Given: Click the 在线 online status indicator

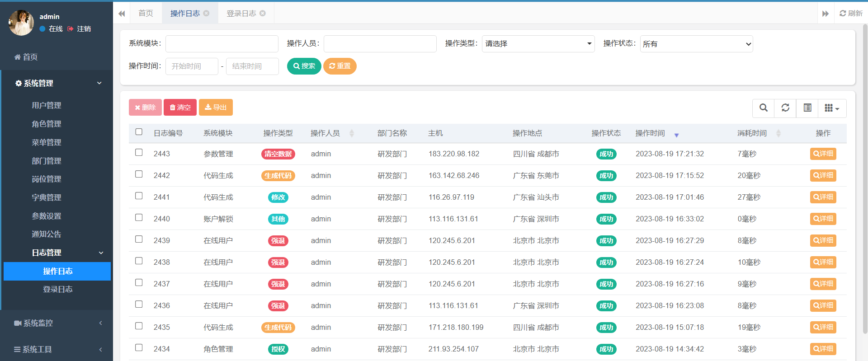Looking at the screenshot, I should tap(51, 28).
